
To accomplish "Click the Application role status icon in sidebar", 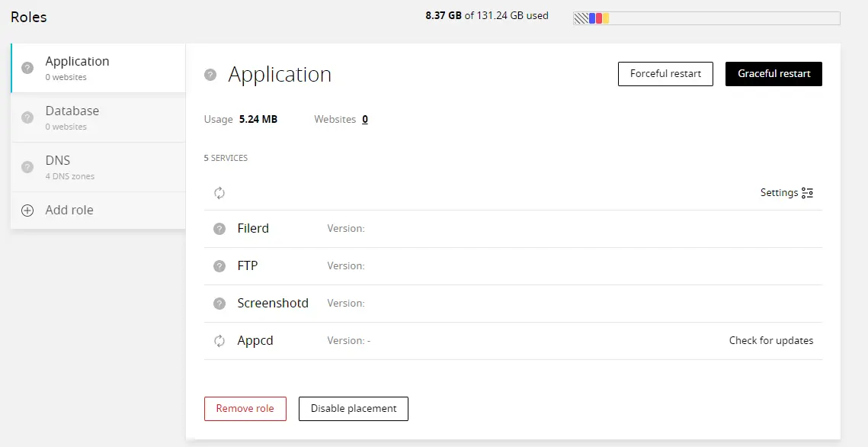I will [x=27, y=68].
